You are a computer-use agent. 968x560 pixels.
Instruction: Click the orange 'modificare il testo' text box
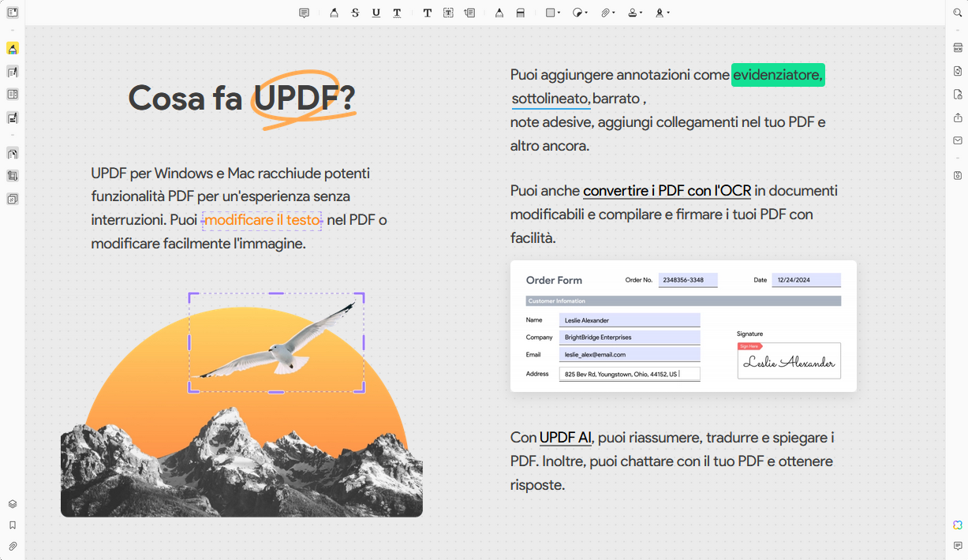263,220
